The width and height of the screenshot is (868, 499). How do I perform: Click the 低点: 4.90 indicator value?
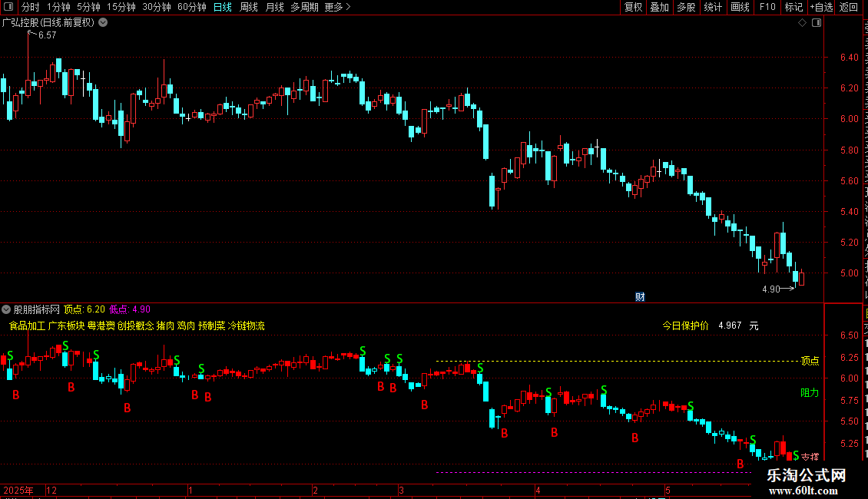[x=130, y=309]
